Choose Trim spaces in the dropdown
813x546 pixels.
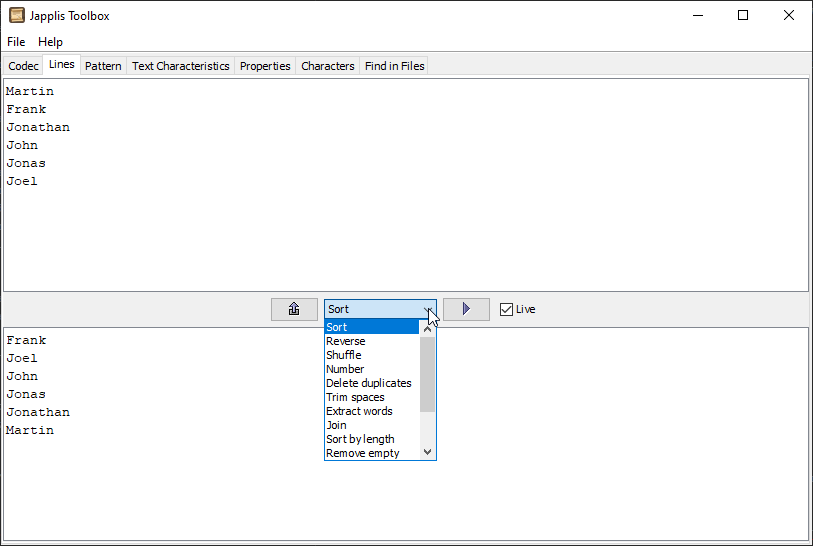pos(355,397)
